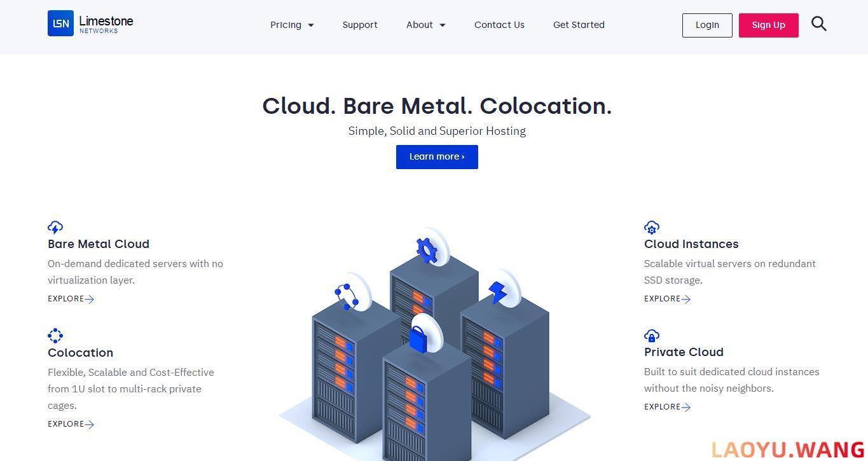Explore Cloud Instances
Screen dimensions: 868x461
click(667, 299)
